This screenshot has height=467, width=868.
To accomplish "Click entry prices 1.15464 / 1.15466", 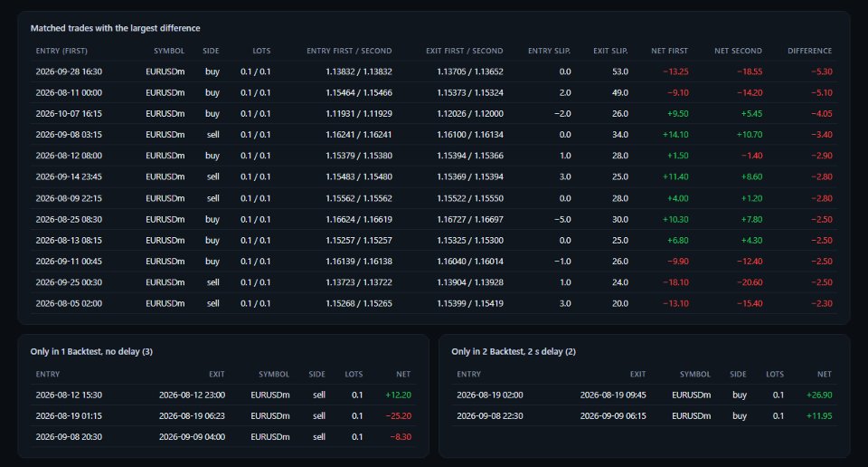I will [359, 92].
